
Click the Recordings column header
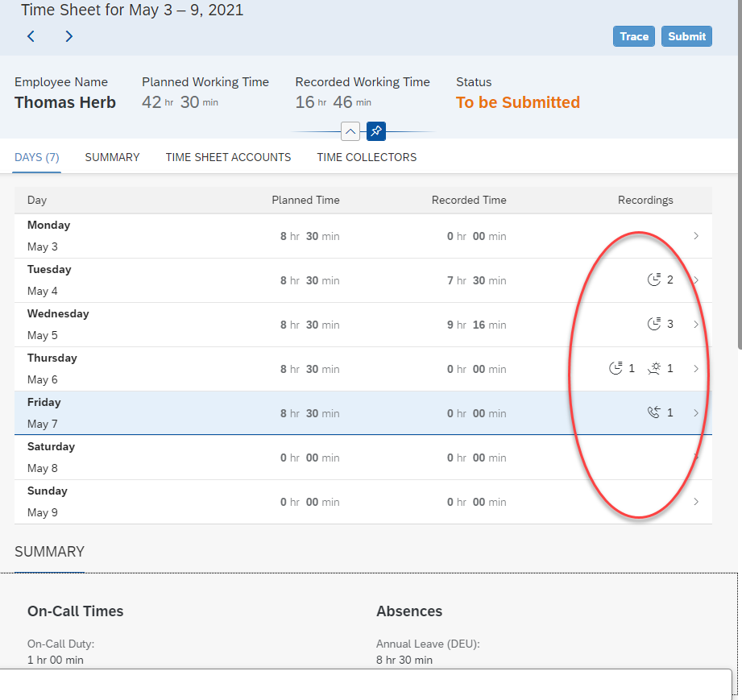pyautogui.click(x=645, y=201)
